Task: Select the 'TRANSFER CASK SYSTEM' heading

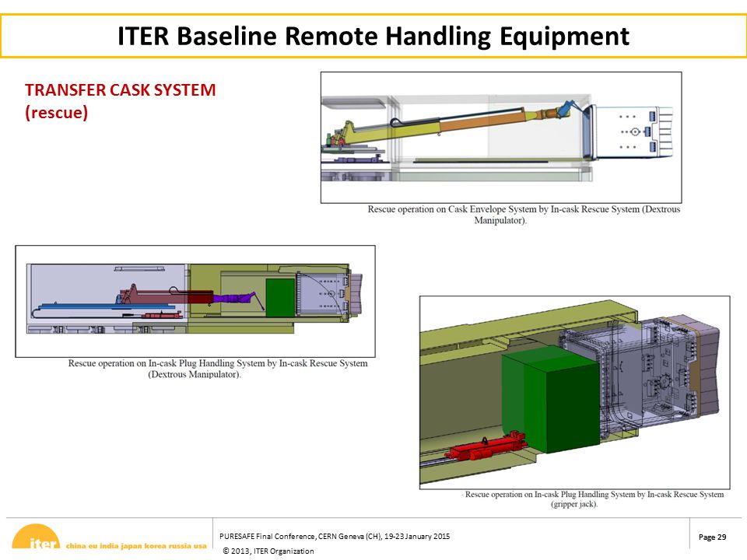Action: 120,90
